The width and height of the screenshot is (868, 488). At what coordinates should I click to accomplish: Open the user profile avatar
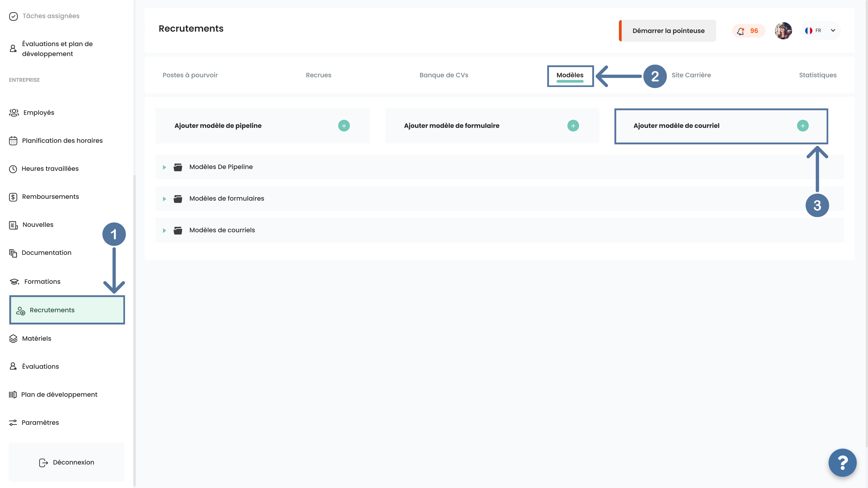783,31
